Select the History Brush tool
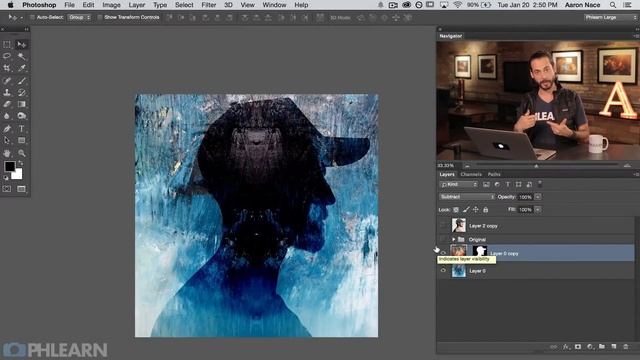640x360 pixels. (22, 93)
